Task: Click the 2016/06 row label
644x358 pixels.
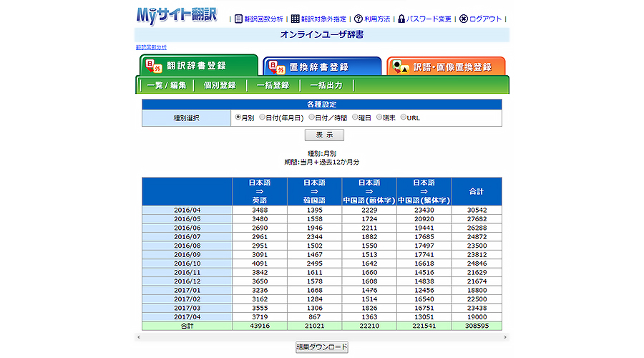Action: pos(187,228)
